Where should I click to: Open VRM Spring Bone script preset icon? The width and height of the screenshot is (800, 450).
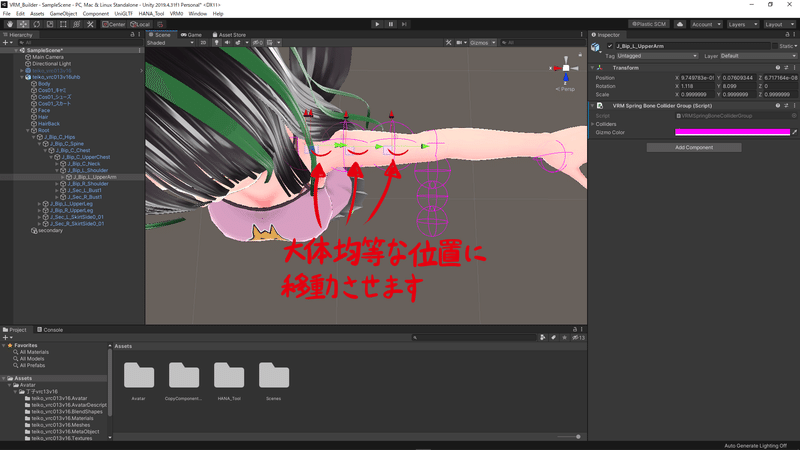[786, 106]
